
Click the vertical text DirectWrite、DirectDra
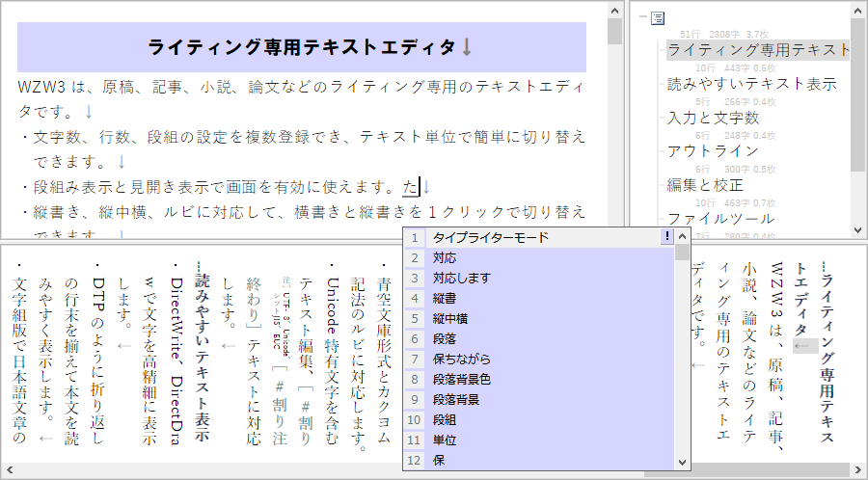click(176, 361)
